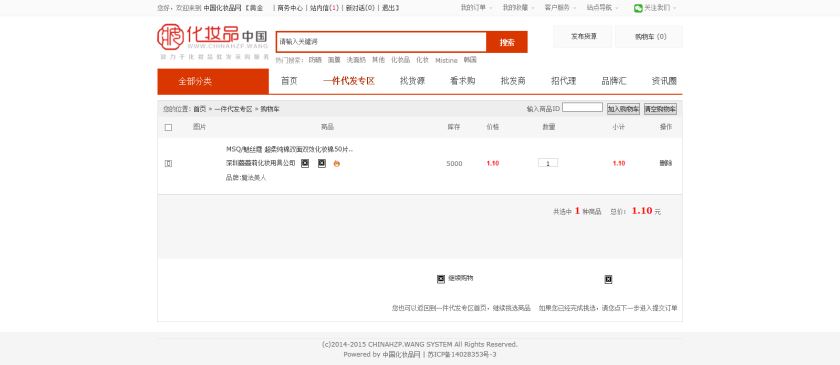Image resolution: width=840 pixels, height=365 pixels.
Task: Expand the 我的收藏 dropdown
Action: [518, 8]
